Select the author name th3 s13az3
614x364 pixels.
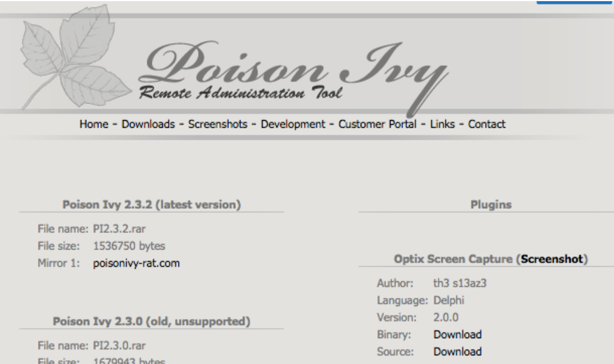[x=460, y=283]
